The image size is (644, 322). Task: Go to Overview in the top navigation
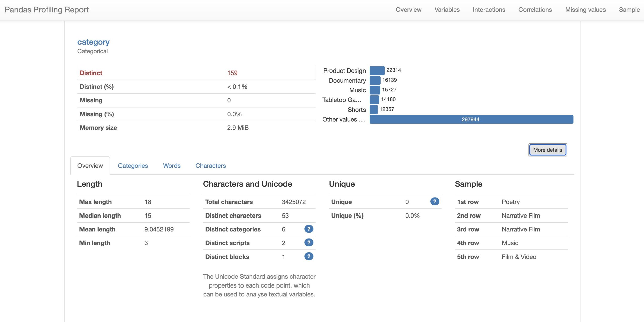pyautogui.click(x=409, y=10)
